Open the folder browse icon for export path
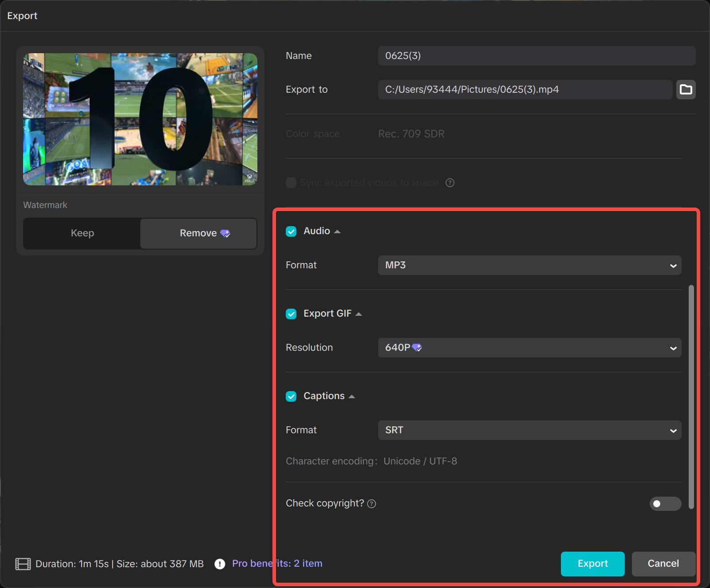This screenshot has width=710, height=588. [x=686, y=90]
